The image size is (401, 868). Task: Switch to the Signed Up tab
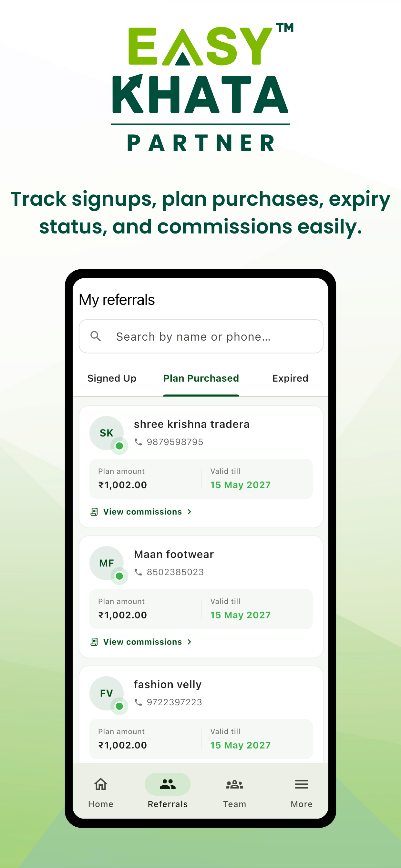coord(112,378)
